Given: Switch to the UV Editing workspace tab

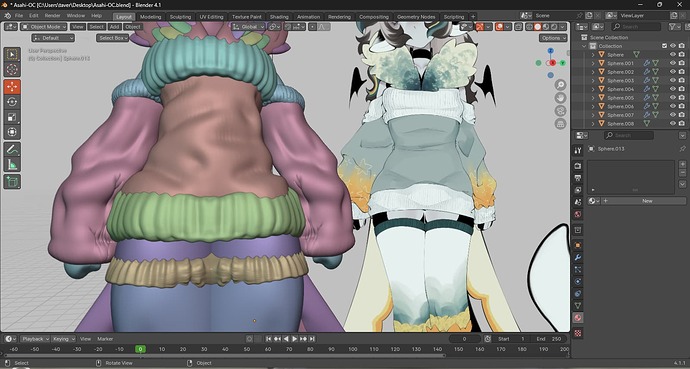Looking at the screenshot, I should (x=212, y=17).
